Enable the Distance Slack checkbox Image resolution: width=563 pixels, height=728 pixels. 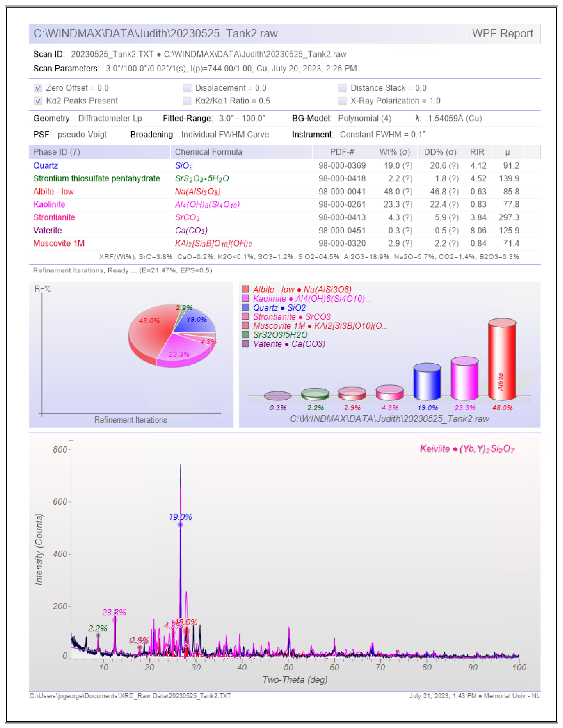point(342,88)
